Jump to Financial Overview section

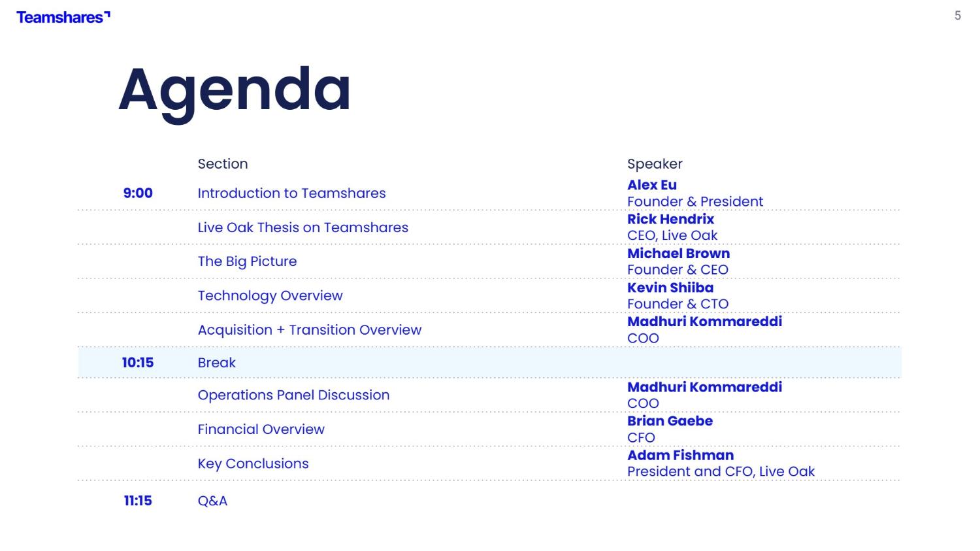point(261,429)
